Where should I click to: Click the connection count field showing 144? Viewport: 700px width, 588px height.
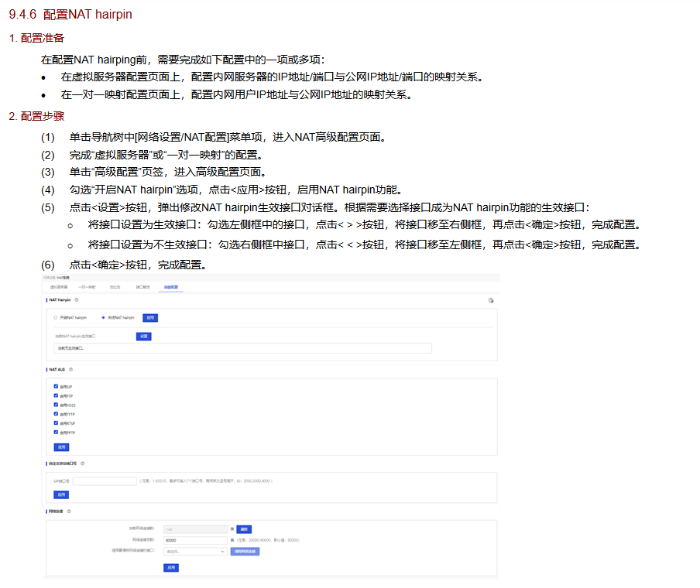195,529
